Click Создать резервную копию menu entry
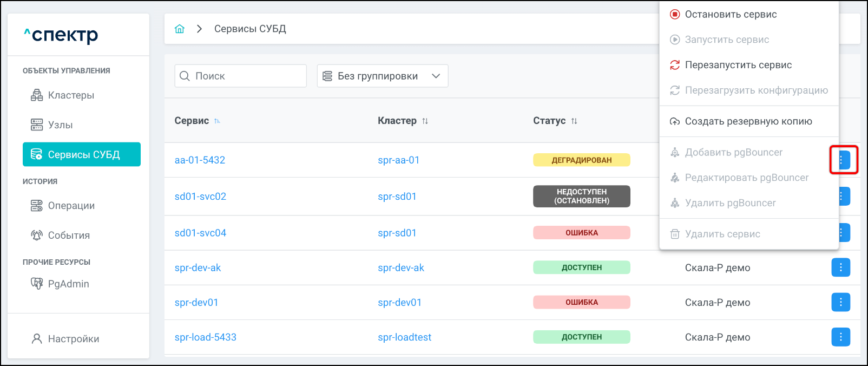 (748, 121)
